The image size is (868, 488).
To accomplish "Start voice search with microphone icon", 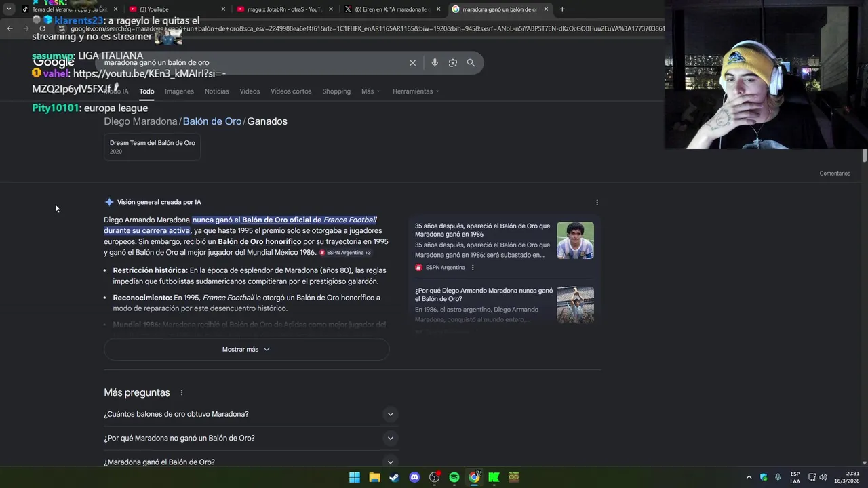I will 435,62.
